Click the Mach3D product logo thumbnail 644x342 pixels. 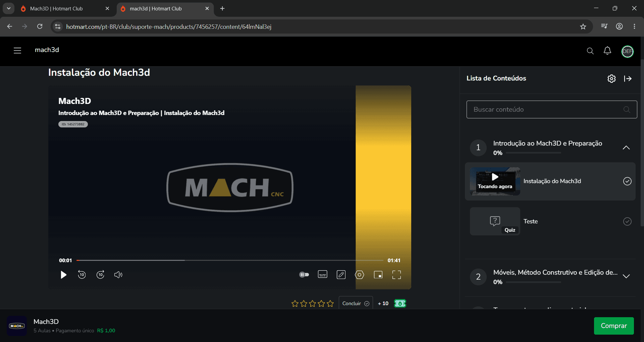(17, 326)
